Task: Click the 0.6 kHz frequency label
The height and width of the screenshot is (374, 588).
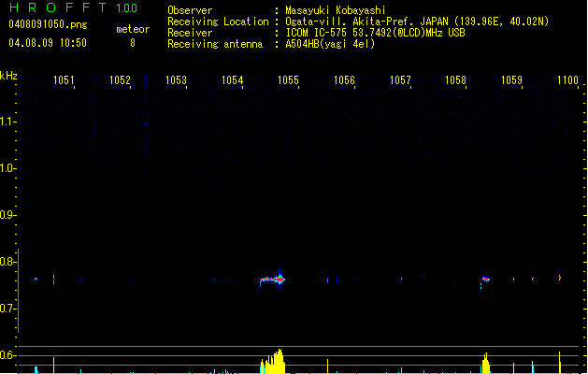Action: [x=7, y=355]
